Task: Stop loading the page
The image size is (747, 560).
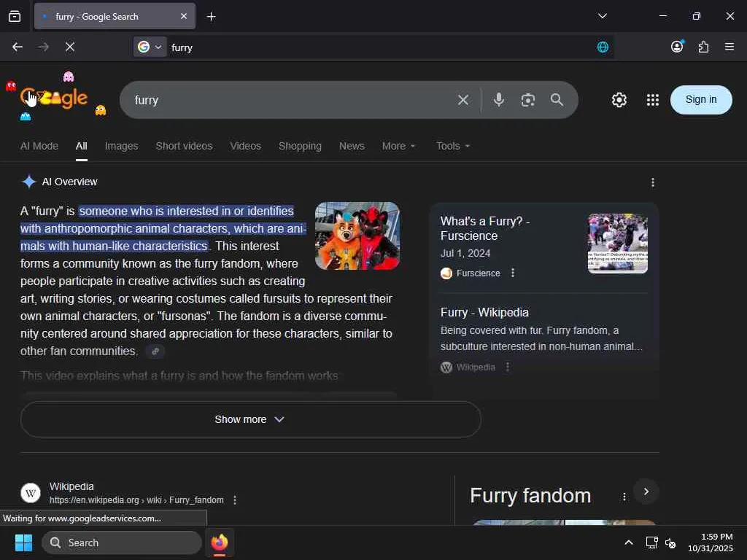Action: tap(69, 47)
